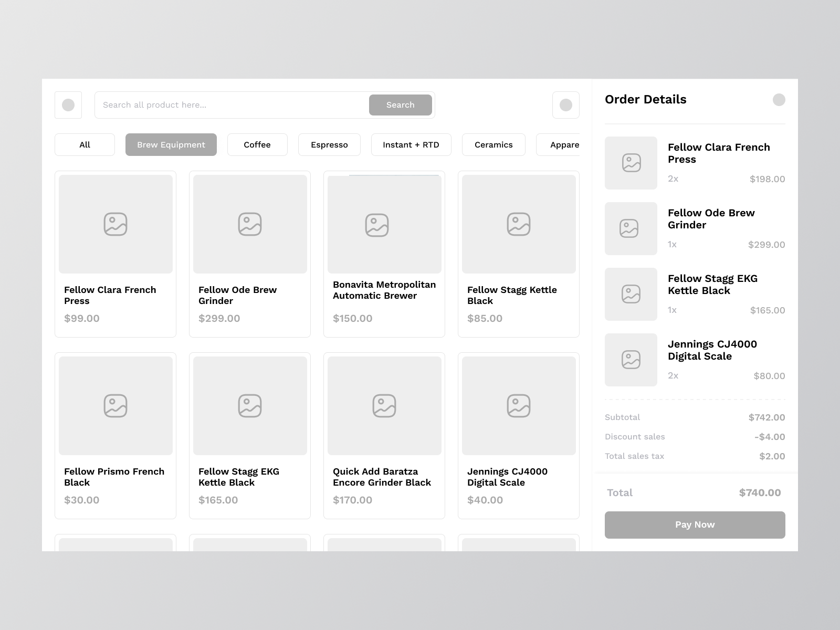Open the Ceramics category tab
840x630 pixels.
[493, 144]
